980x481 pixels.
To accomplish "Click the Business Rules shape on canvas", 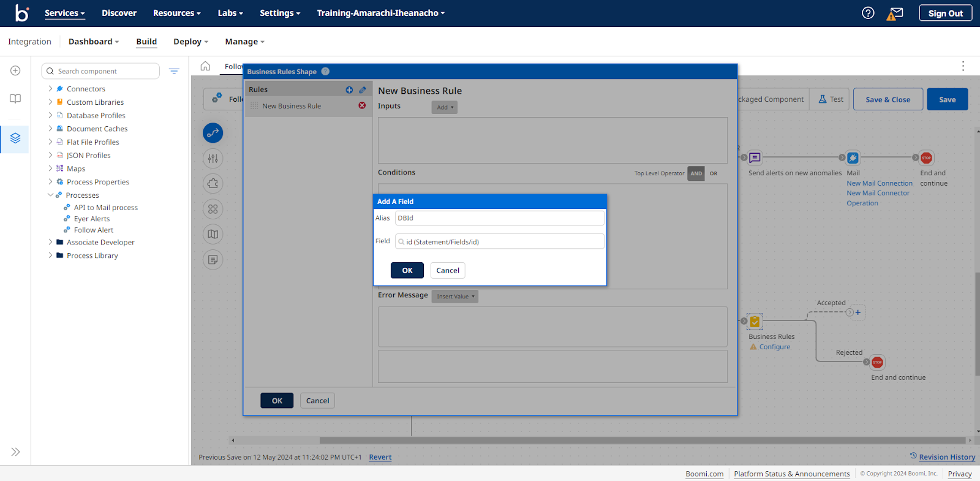I will click(755, 321).
